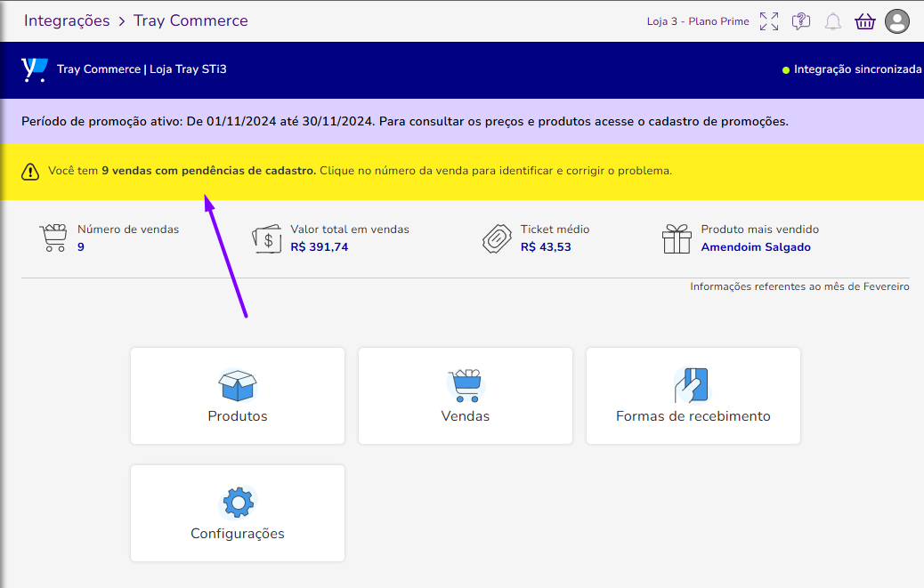This screenshot has width=924, height=588.
Task: Click the gift box icon beside Produto mais vendido
Action: (x=677, y=238)
